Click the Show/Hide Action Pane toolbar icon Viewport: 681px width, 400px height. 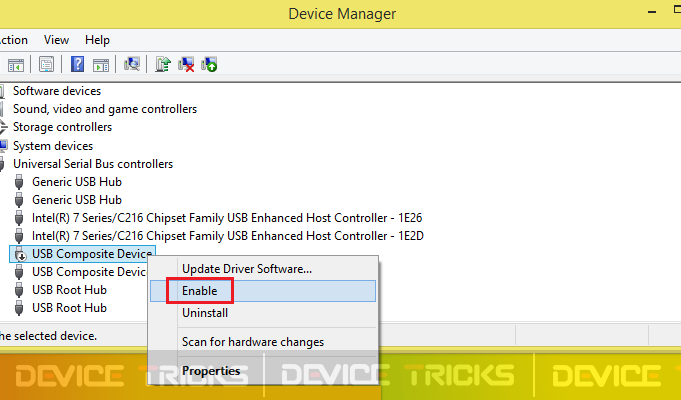click(x=101, y=65)
